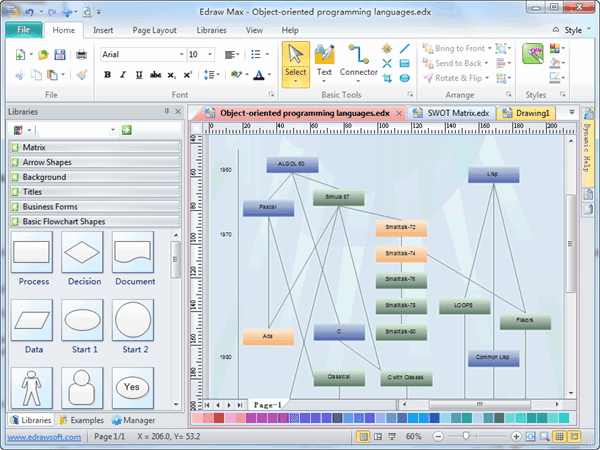Image resolution: width=600 pixels, height=450 pixels.
Task: Click the Decision flowchart shape
Action: point(84,252)
